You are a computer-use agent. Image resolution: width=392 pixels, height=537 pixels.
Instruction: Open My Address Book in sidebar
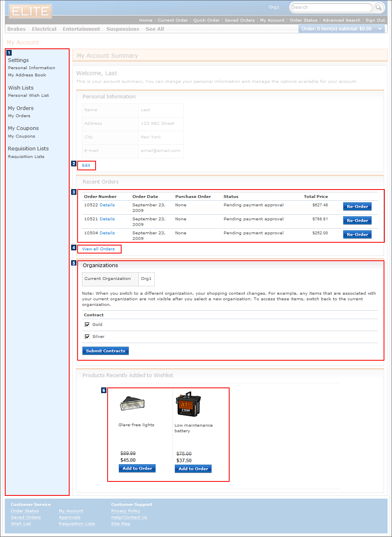pyautogui.click(x=27, y=75)
